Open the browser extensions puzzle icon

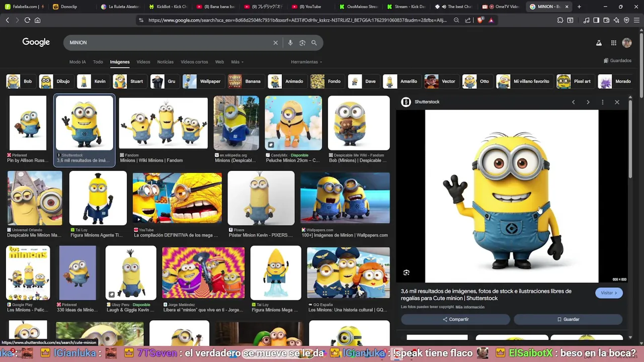[560, 20]
